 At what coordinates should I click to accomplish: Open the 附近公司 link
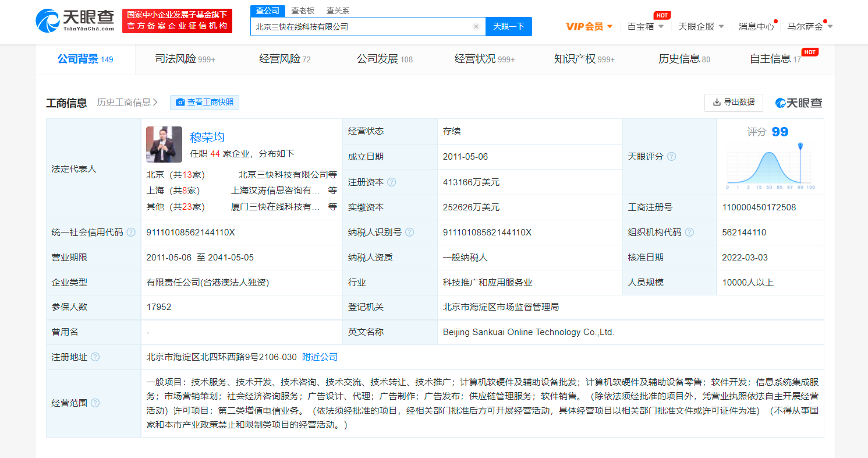(x=320, y=357)
